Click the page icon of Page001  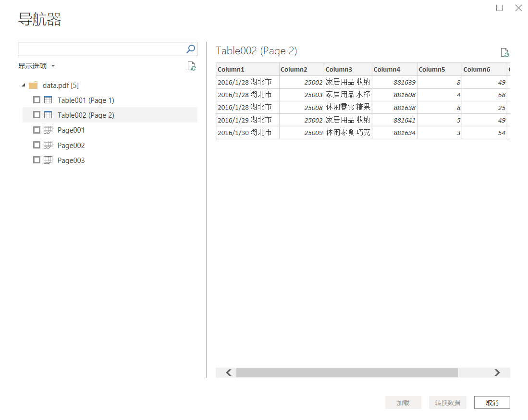click(x=48, y=130)
